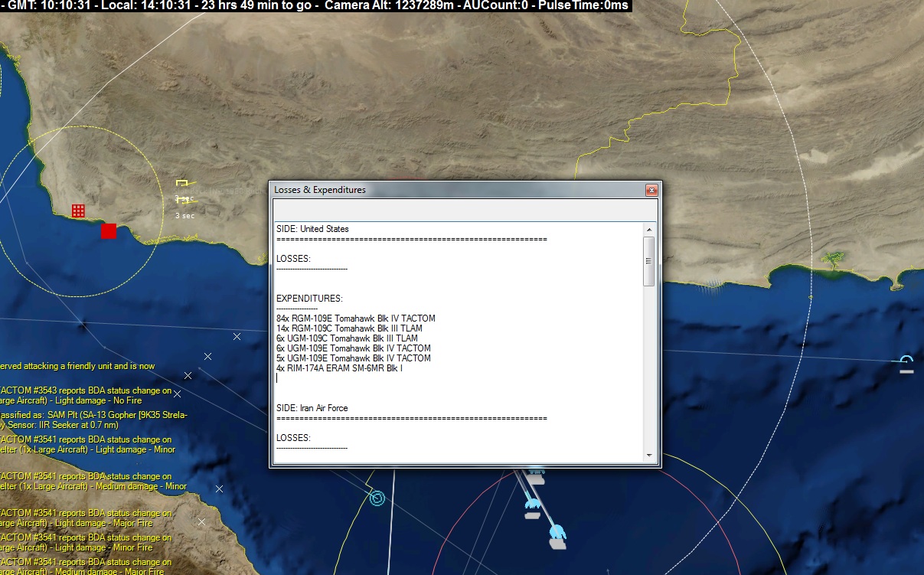Click the scrollbar thumb in the losses window
Image resolution: width=924 pixels, height=575 pixels.
click(649, 261)
